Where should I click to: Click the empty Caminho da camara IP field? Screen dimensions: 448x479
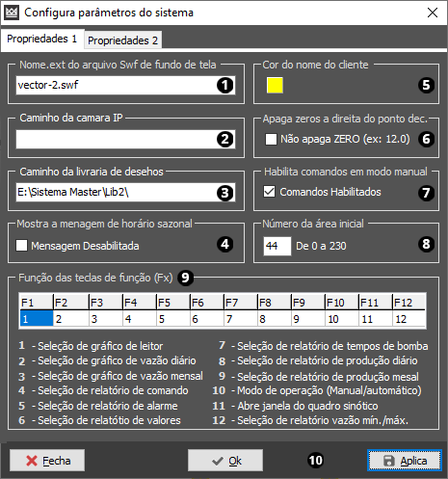125,139
